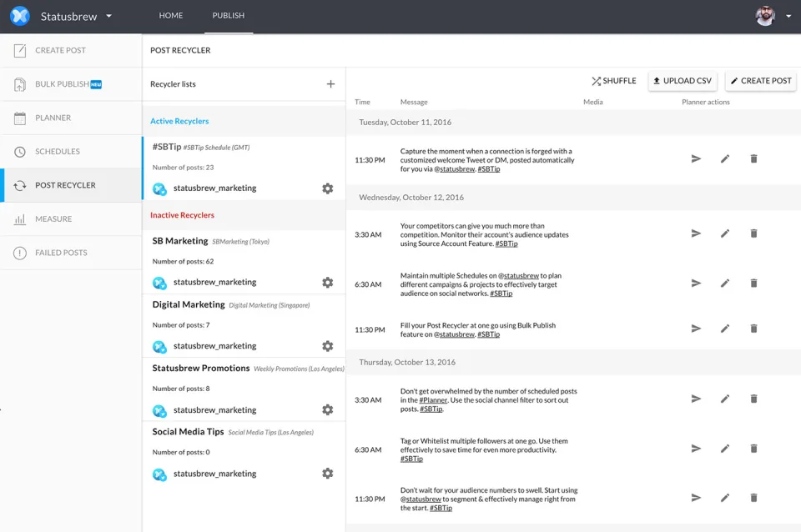
Task: Send now the Don't get overwhelmed post
Action: pos(696,399)
